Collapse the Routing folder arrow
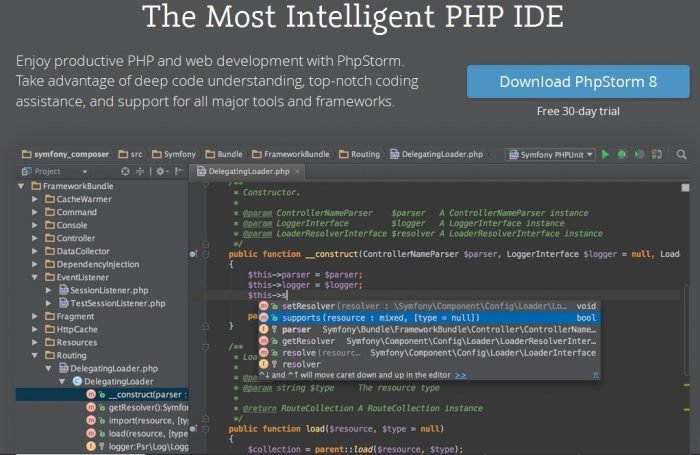The image size is (700, 455). click(x=35, y=355)
